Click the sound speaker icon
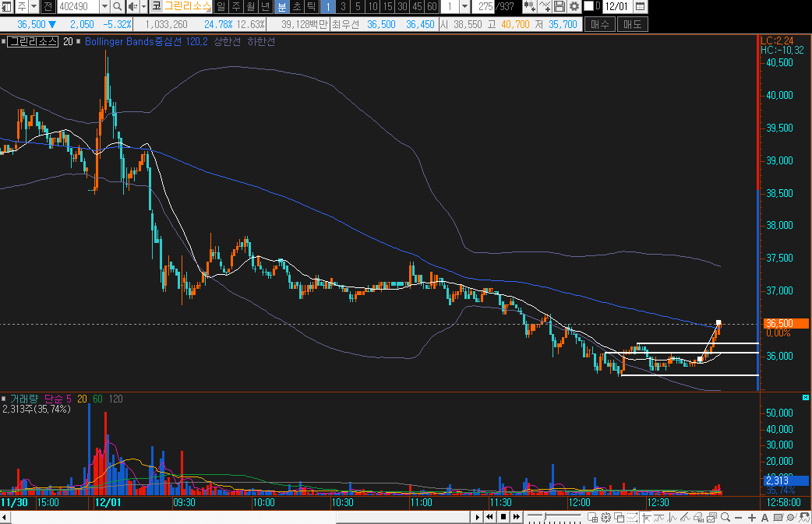 132,6
